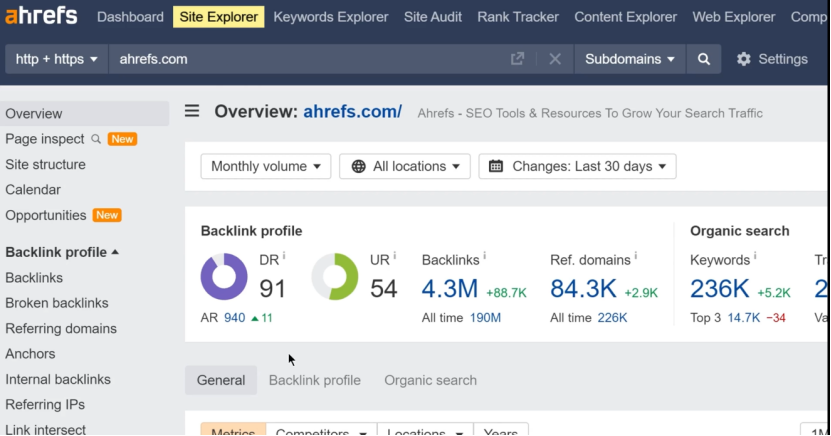Viewport: 831px width, 436px height.
Task: Open Link intersect in sidebar
Action: coord(45,429)
